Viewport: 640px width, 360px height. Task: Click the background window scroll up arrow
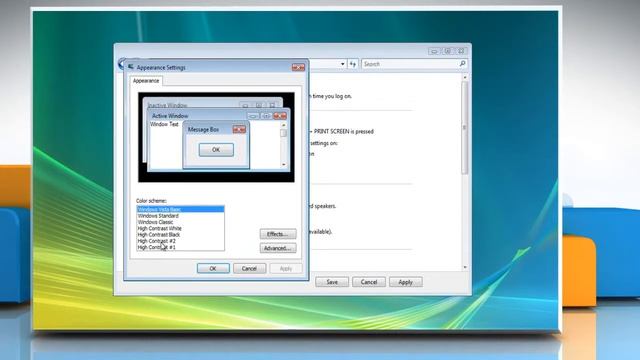[464, 77]
